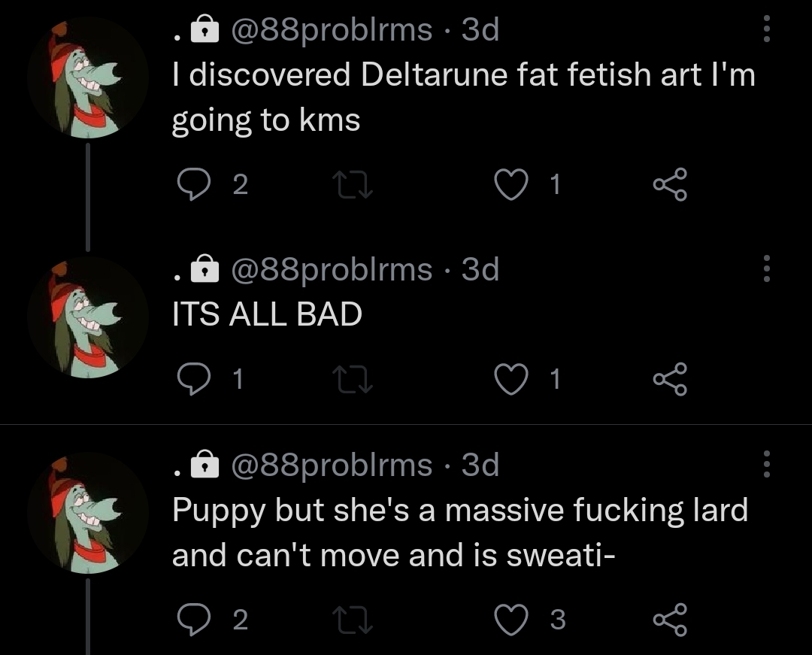Share the Puppy tweet

pyautogui.click(x=670, y=619)
